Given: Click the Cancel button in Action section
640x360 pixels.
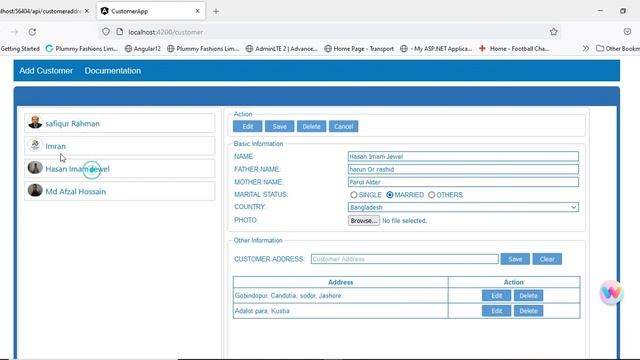Looking at the screenshot, I should tap(344, 127).
